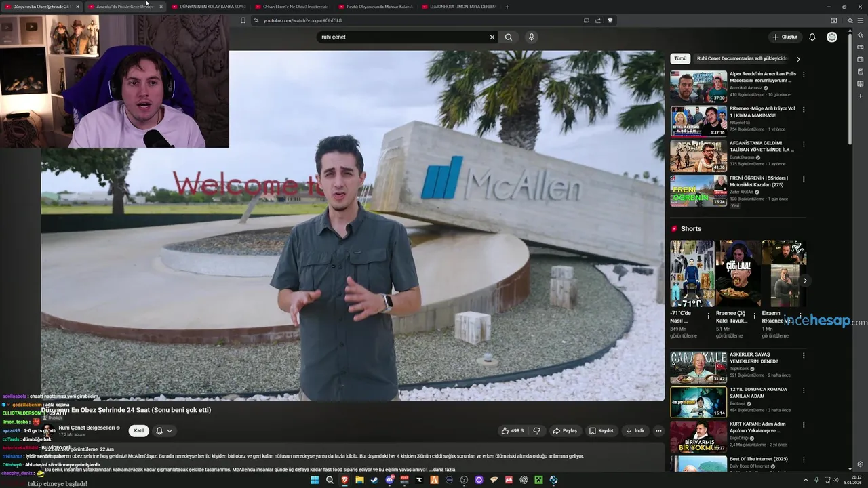Click the Paylaş share button
This screenshot has width=868, height=488.
pos(564,430)
